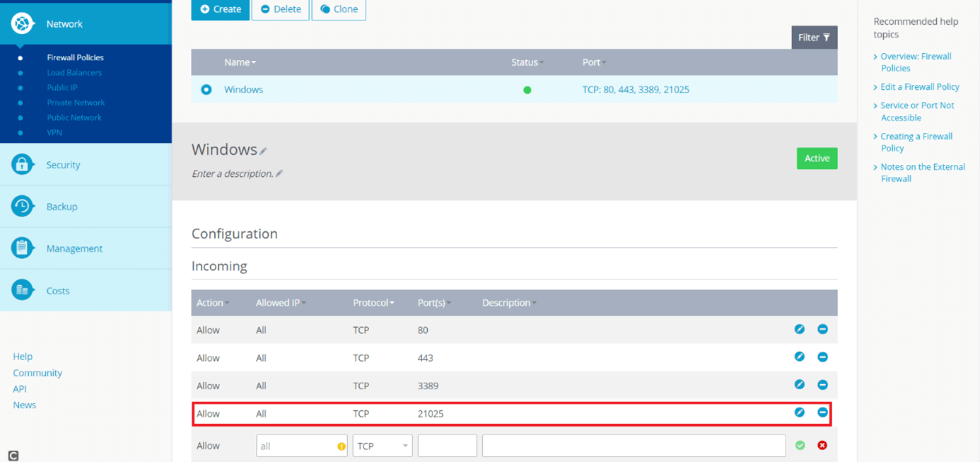Open Public Network menu item
The height and width of the screenshot is (462, 980).
click(74, 117)
